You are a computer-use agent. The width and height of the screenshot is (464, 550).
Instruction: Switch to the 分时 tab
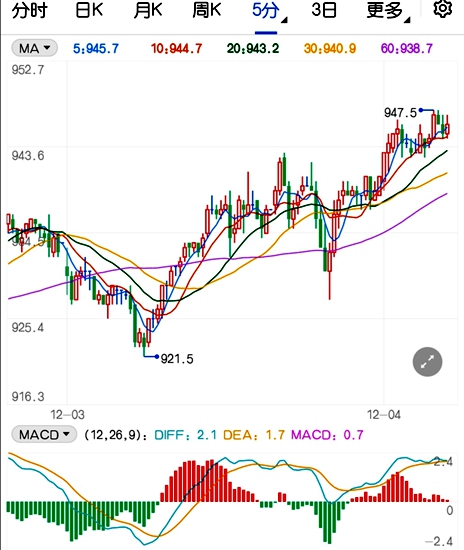click(29, 10)
